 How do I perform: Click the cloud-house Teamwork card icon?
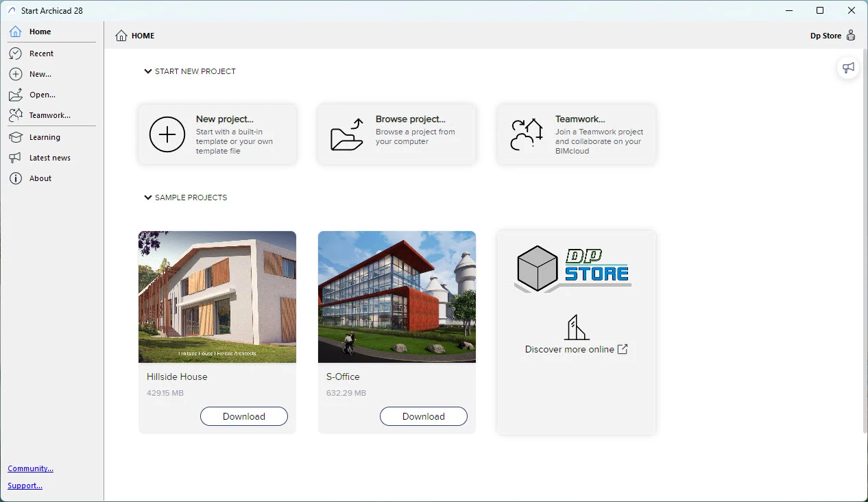[527, 134]
